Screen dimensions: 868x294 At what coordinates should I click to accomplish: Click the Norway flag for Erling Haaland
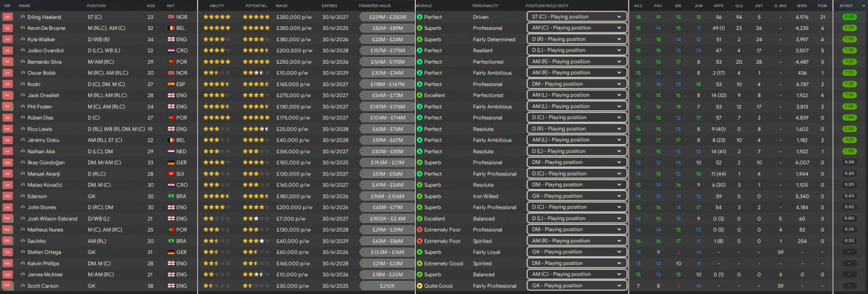click(170, 16)
